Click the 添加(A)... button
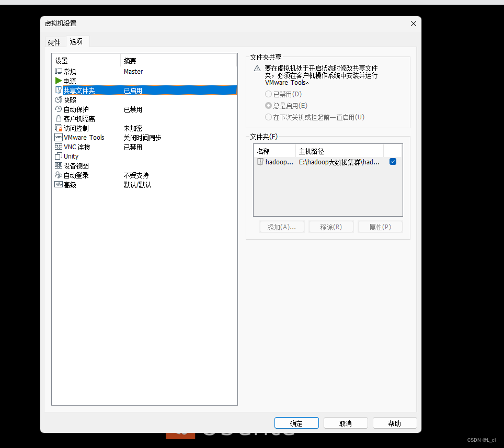Image resolution: width=504 pixels, height=448 pixels. [x=282, y=227]
